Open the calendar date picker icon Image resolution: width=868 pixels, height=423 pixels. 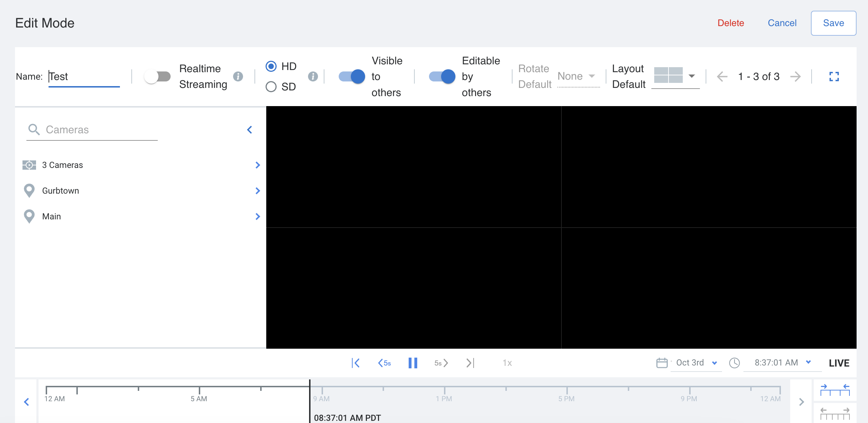pyautogui.click(x=662, y=363)
